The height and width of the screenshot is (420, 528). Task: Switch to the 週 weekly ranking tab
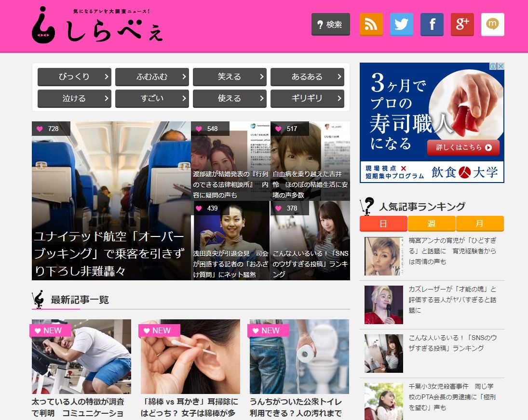tap(431, 224)
